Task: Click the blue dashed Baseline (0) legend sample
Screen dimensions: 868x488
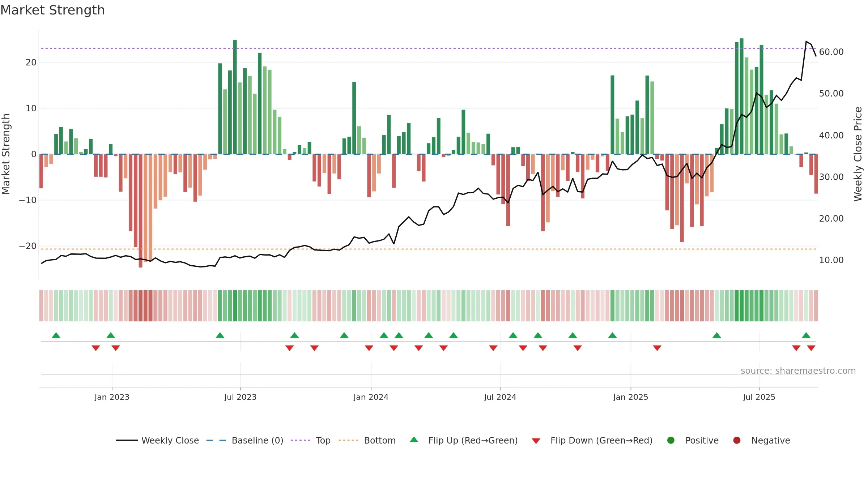Action: (x=216, y=440)
